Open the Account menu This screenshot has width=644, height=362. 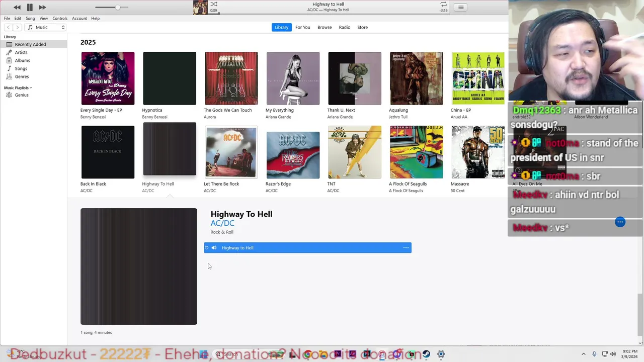[x=79, y=18]
